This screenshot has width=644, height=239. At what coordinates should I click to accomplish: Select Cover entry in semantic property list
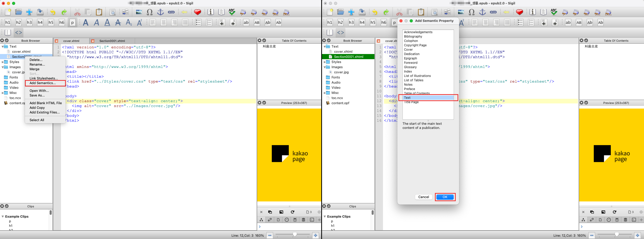[x=428, y=50]
